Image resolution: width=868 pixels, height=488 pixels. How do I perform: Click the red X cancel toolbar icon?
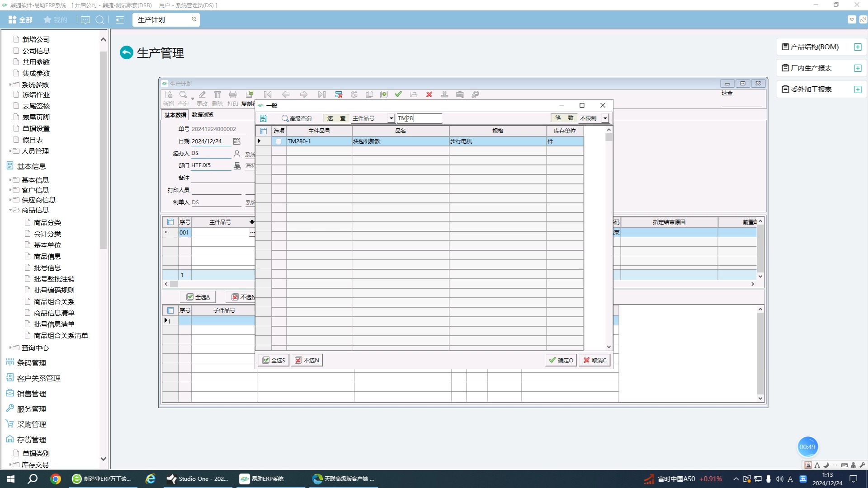(x=429, y=94)
